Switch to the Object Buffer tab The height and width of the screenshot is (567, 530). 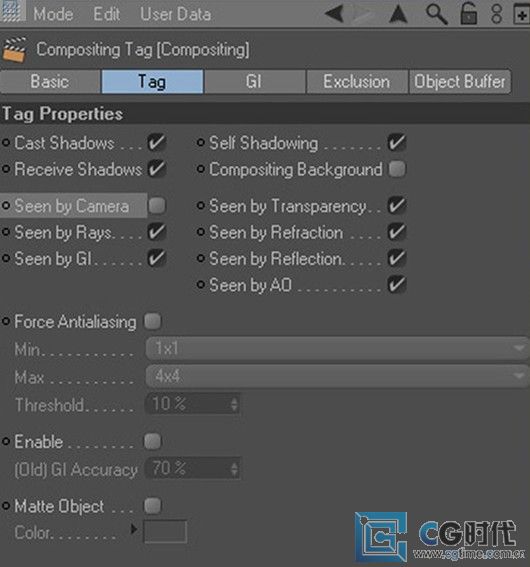[460, 82]
